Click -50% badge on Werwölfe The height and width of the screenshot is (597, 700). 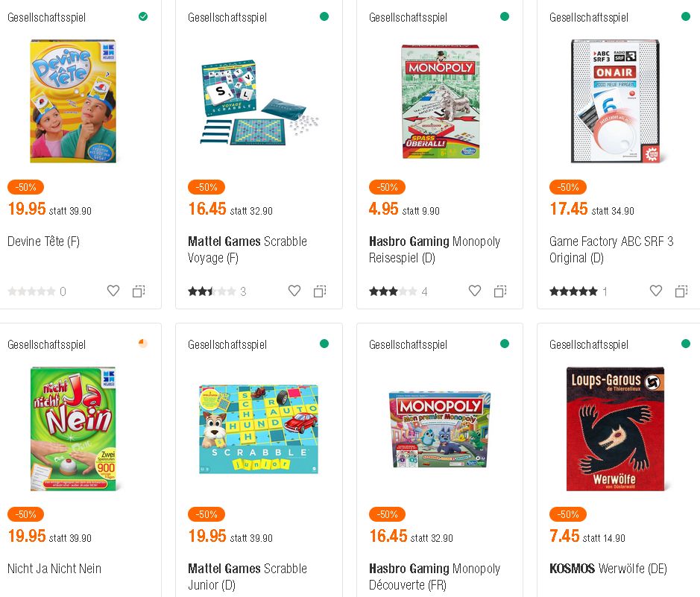(567, 514)
